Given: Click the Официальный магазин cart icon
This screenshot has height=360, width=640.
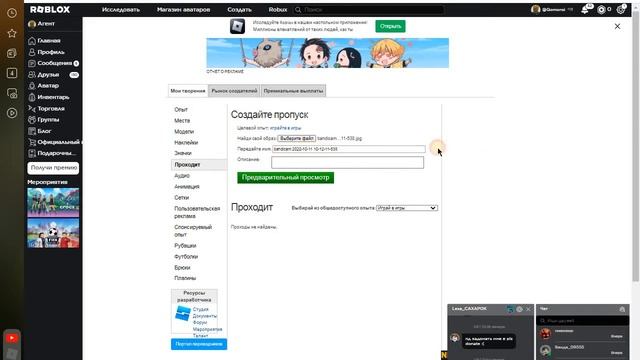Looking at the screenshot, I should (32, 142).
